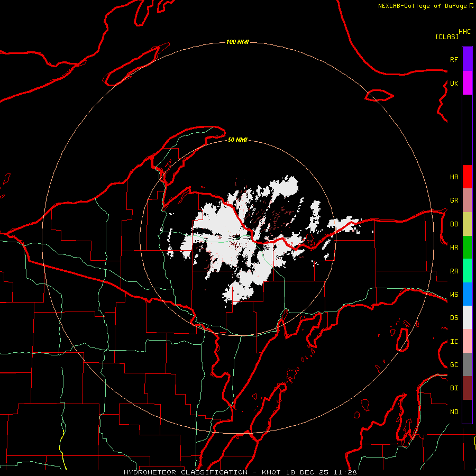Click the RF legend label

pyautogui.click(x=454, y=59)
